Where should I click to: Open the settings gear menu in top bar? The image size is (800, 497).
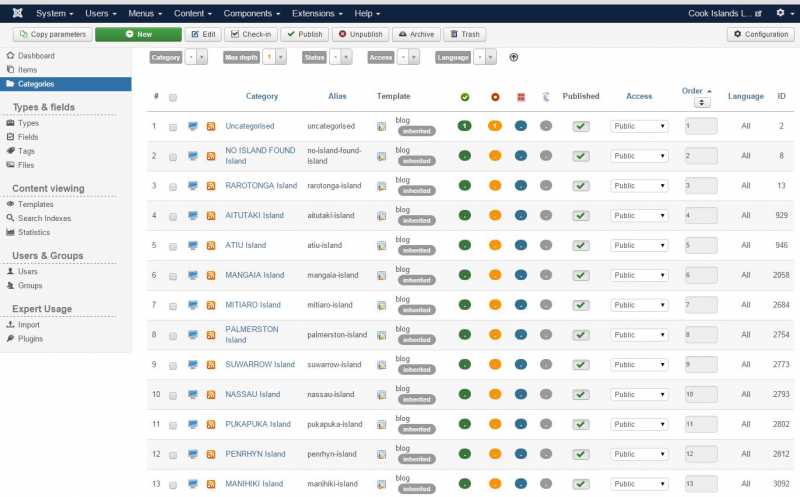tap(781, 13)
